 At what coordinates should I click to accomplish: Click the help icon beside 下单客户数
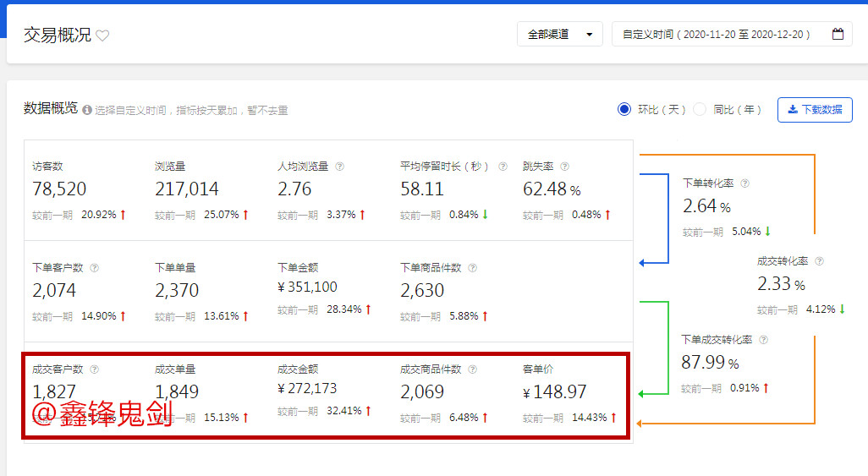click(94, 268)
